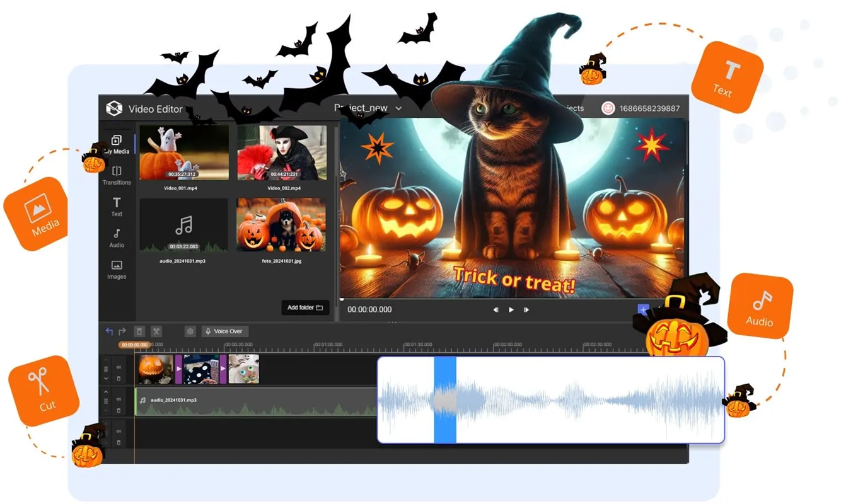Click the delete trash icon in timeline toolbar

140,331
